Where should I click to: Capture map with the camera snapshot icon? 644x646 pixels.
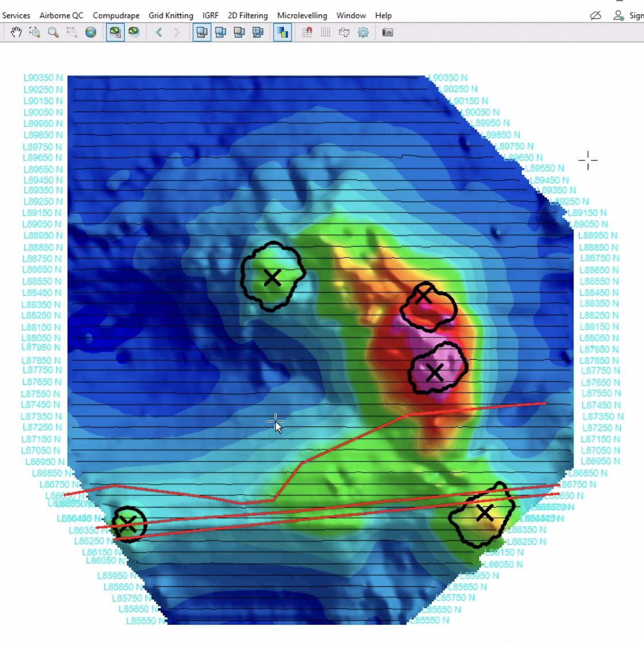coord(388,32)
